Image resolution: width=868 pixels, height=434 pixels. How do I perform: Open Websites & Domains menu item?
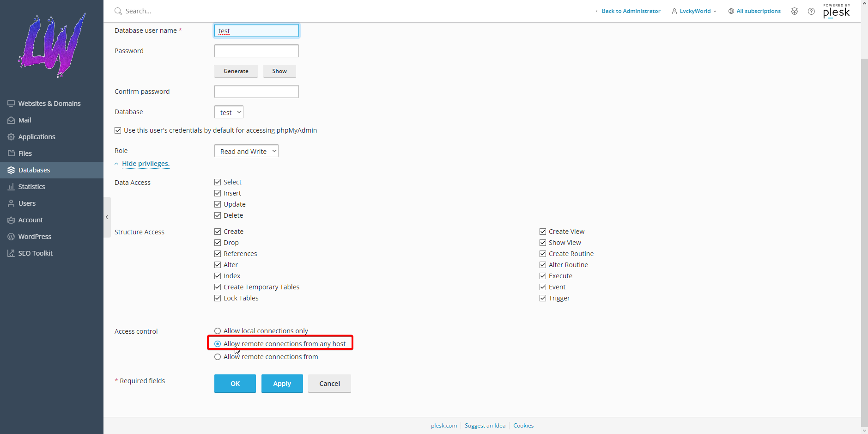pos(49,104)
